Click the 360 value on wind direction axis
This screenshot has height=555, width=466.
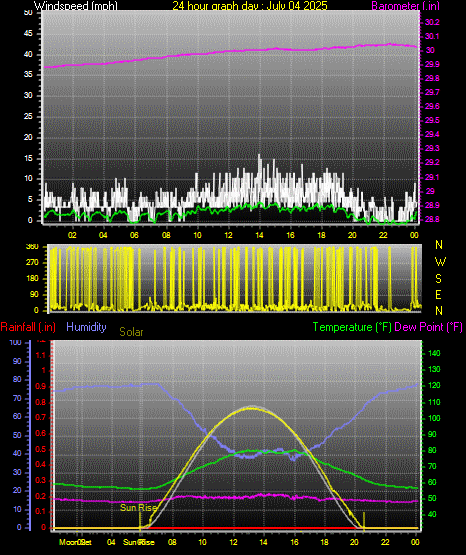coord(33,247)
